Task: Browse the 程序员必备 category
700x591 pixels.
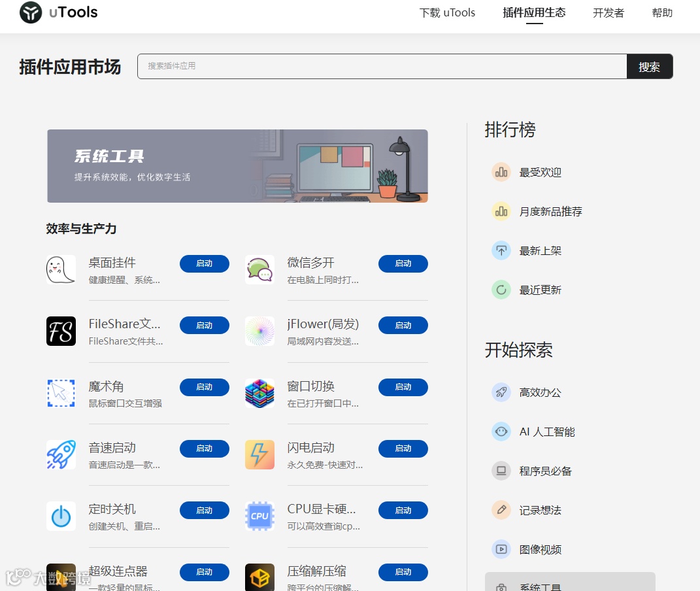Action: click(546, 471)
